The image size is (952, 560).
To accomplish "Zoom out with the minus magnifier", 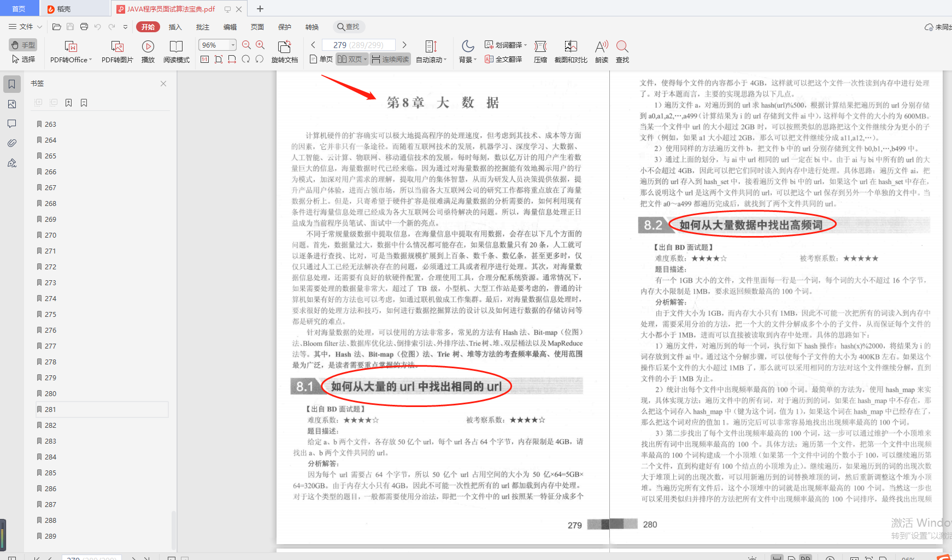I will (x=246, y=45).
